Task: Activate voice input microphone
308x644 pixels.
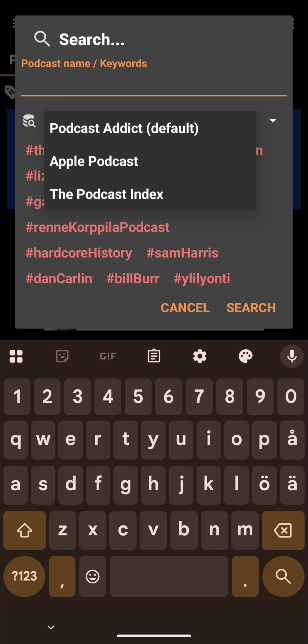Action: [292, 356]
